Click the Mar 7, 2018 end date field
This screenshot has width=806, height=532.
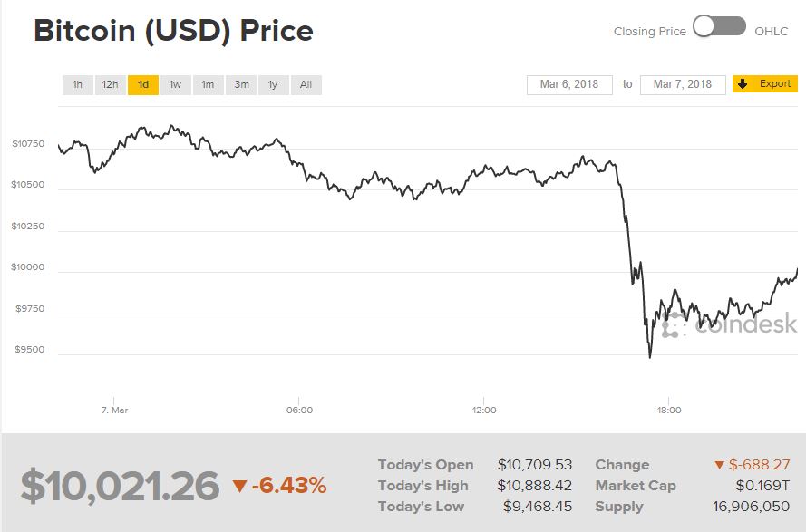click(683, 84)
